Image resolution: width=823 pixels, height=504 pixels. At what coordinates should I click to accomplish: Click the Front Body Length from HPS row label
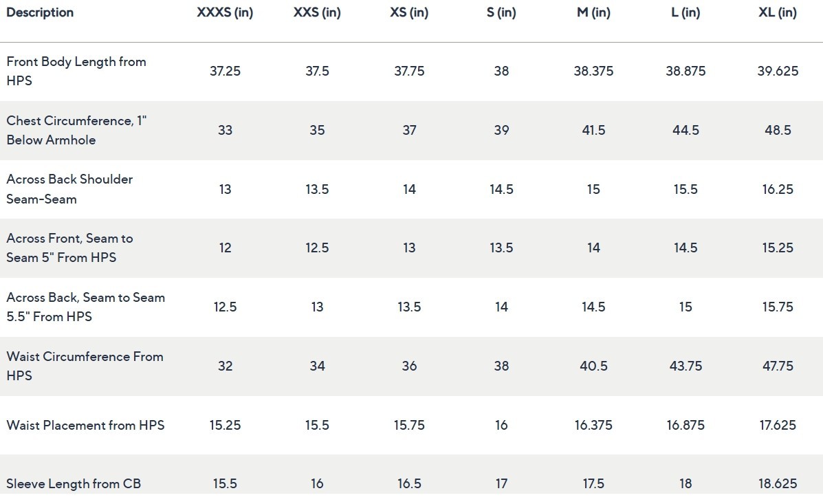coord(76,71)
